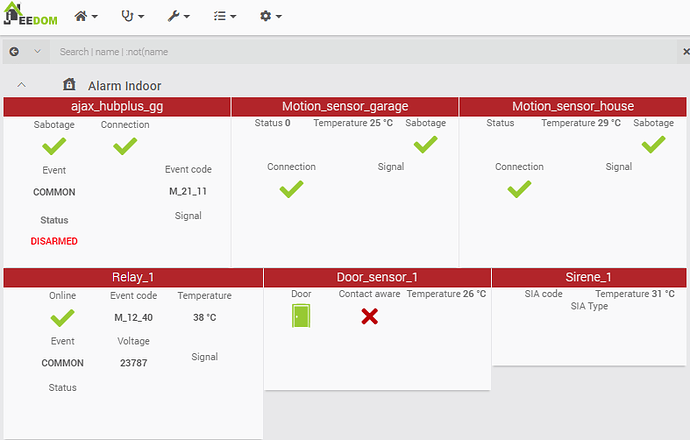Open the Alarm Indoor object title
Viewport: 690px width, 440px height.
click(125, 86)
